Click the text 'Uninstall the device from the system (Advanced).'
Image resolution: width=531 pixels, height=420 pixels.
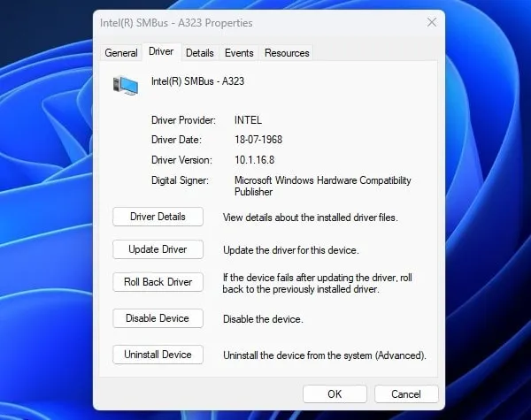[325, 355]
